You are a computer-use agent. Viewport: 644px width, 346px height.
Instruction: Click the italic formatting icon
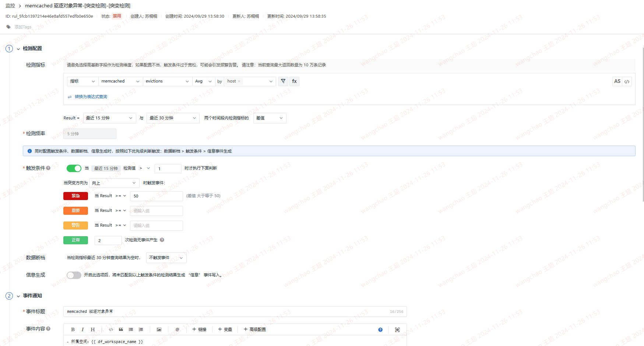coord(82,329)
